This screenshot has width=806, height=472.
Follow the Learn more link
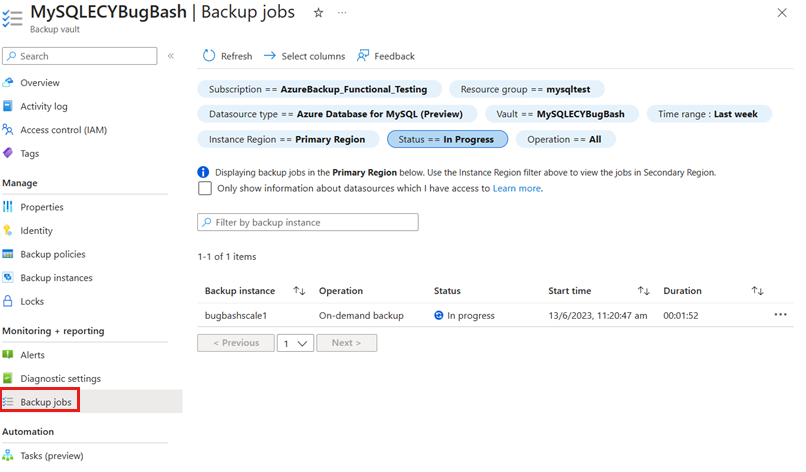click(517, 188)
